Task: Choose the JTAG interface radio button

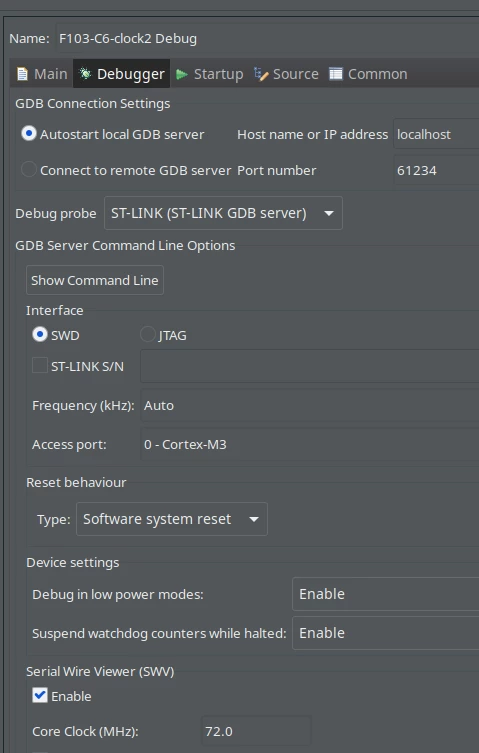Action: pos(147,334)
